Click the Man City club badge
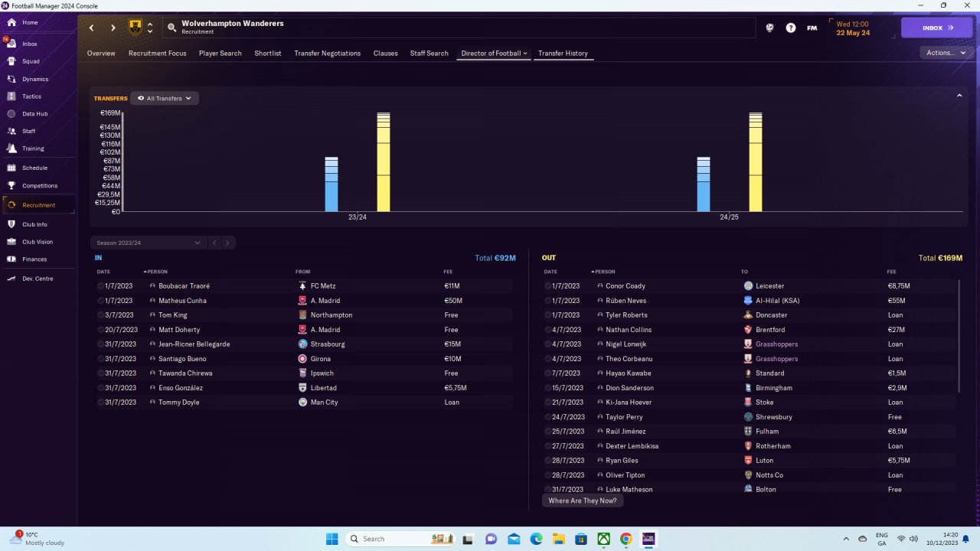Image resolution: width=980 pixels, height=551 pixels. [x=303, y=402]
